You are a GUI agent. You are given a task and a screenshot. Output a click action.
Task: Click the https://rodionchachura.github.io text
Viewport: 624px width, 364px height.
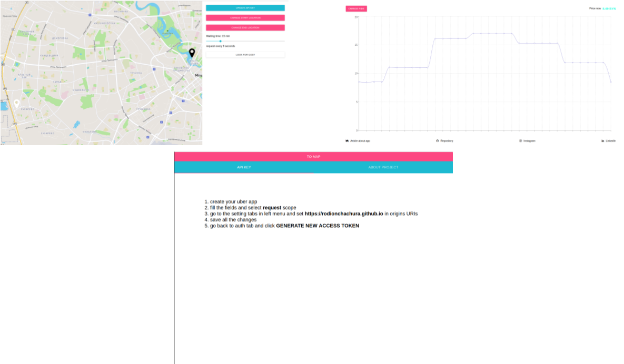[344, 214]
